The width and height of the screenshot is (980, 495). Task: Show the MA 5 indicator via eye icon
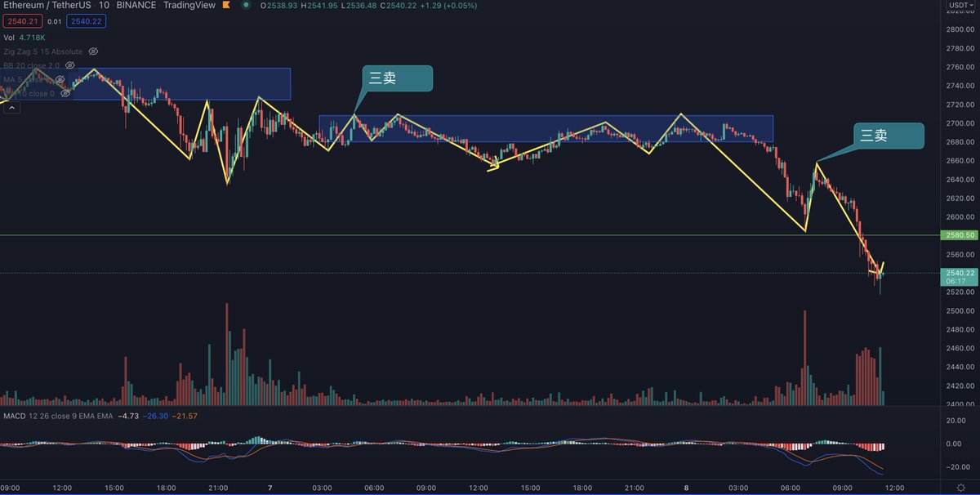(x=60, y=79)
